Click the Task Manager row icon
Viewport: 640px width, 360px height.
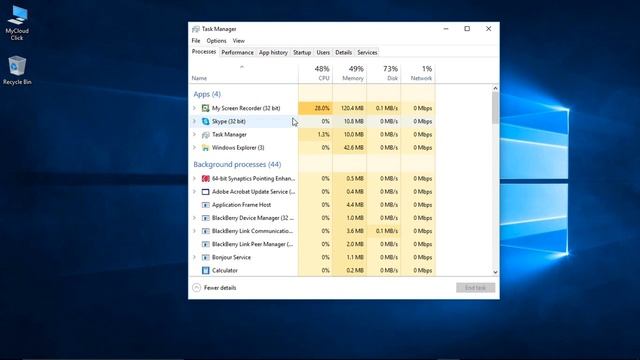pyautogui.click(x=205, y=134)
